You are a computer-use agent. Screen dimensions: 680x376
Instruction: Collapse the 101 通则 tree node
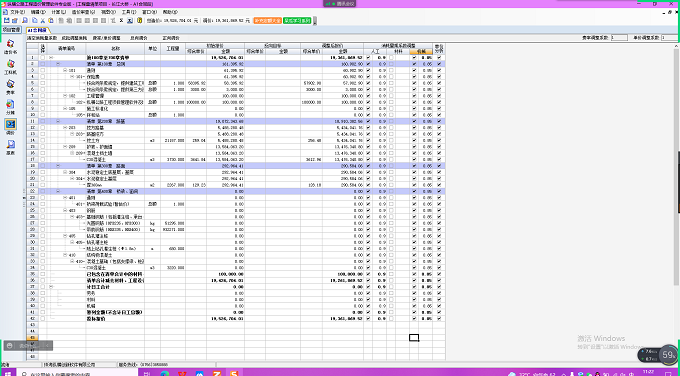pos(65,70)
